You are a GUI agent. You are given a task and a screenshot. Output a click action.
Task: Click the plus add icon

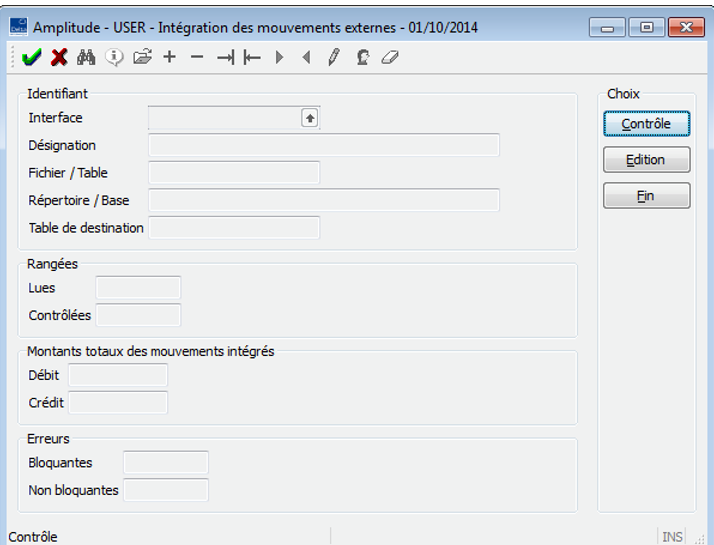click(x=169, y=58)
